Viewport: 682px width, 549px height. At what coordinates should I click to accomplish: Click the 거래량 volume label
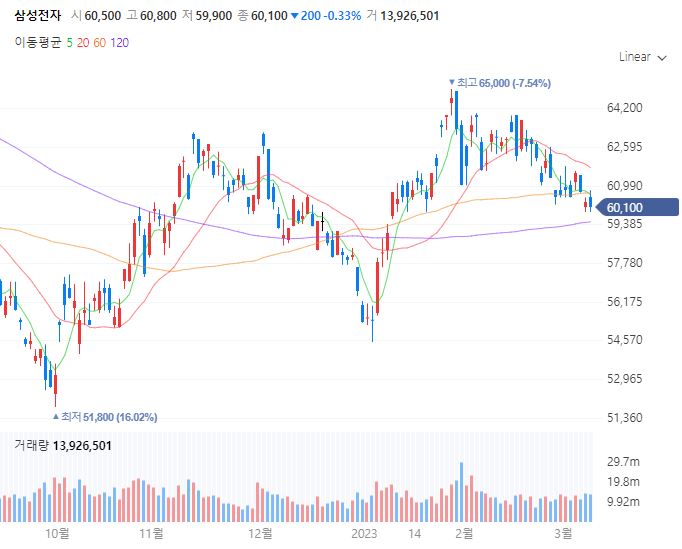[32, 444]
